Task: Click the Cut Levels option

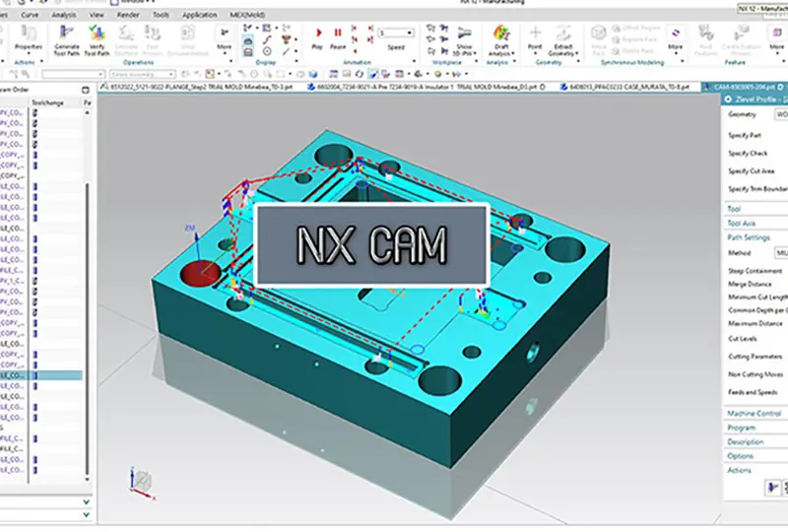Action: (743, 339)
